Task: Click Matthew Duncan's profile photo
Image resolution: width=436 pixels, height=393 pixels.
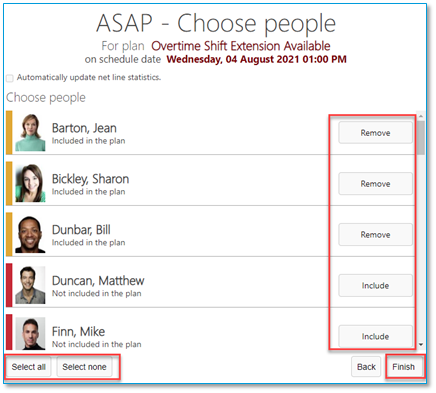Action: coord(30,285)
